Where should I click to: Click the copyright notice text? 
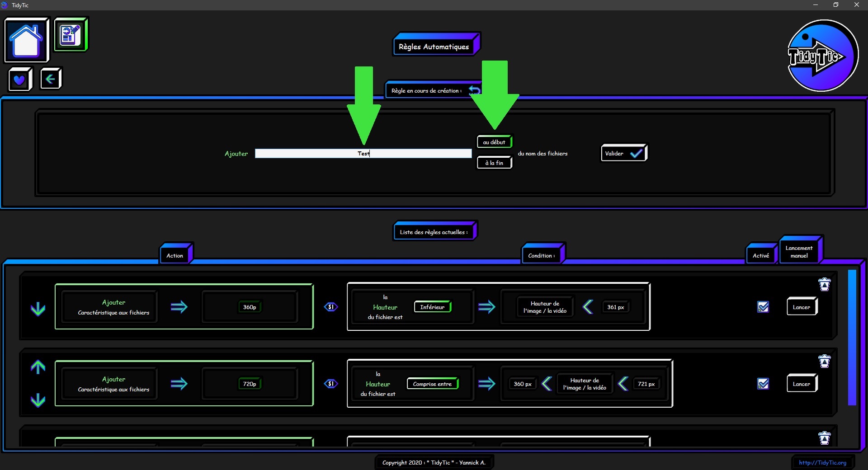pyautogui.click(x=434, y=462)
